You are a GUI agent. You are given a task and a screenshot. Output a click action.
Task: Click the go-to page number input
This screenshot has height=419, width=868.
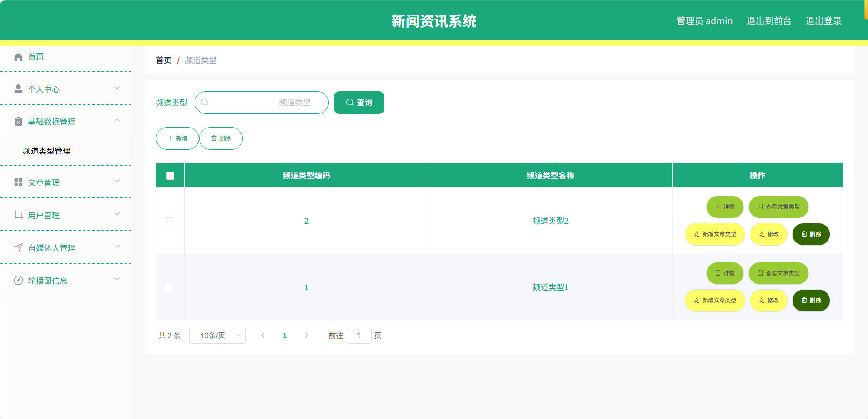pyautogui.click(x=359, y=335)
